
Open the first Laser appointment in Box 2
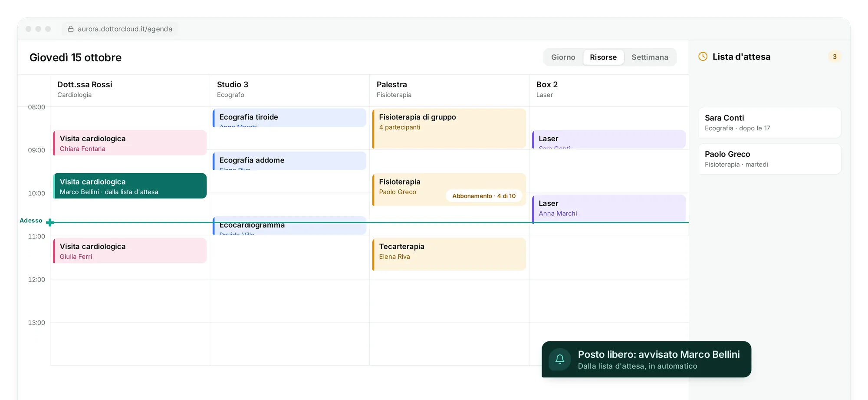coord(609,139)
